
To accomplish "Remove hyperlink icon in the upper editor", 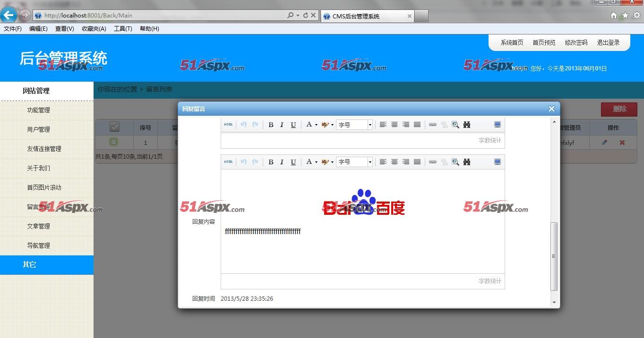I will click(x=444, y=125).
